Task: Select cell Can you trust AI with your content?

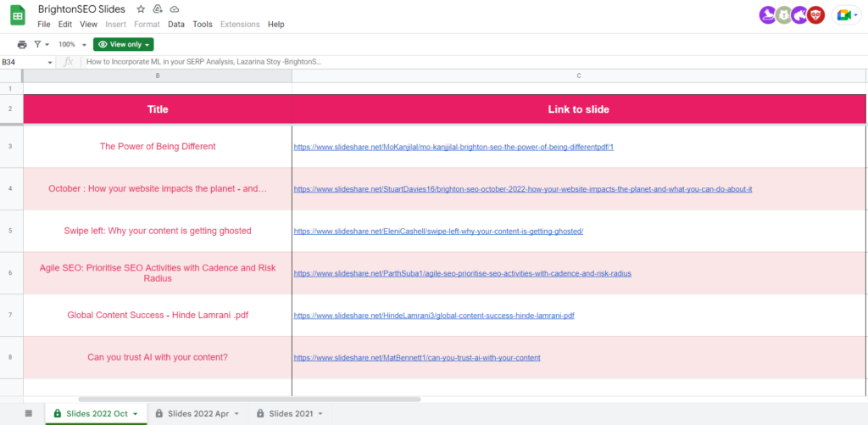Action: pyautogui.click(x=158, y=357)
